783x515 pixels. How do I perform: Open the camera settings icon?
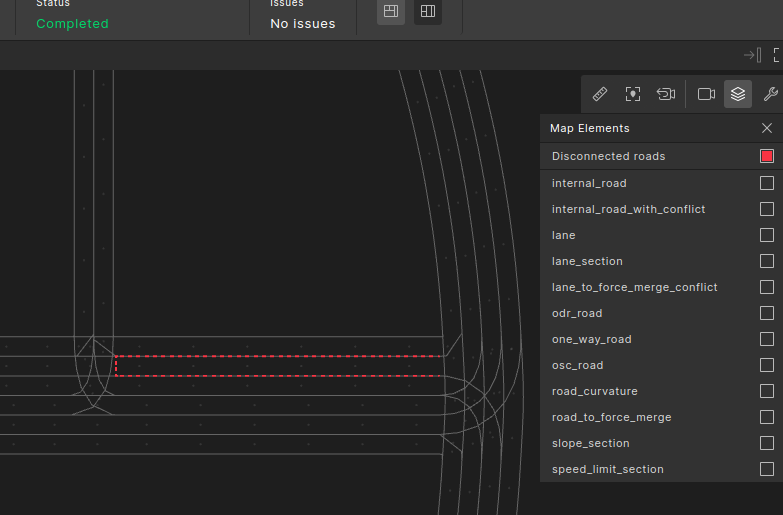[x=706, y=94]
